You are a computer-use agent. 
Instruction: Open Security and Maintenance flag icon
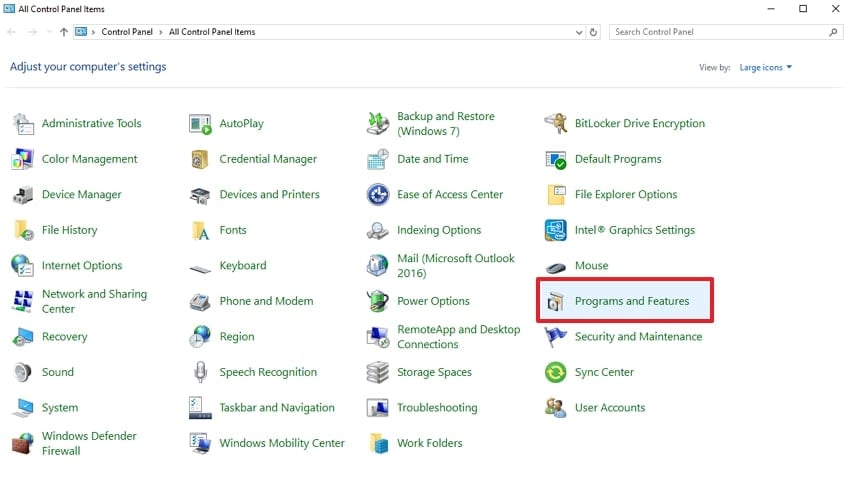tap(556, 337)
